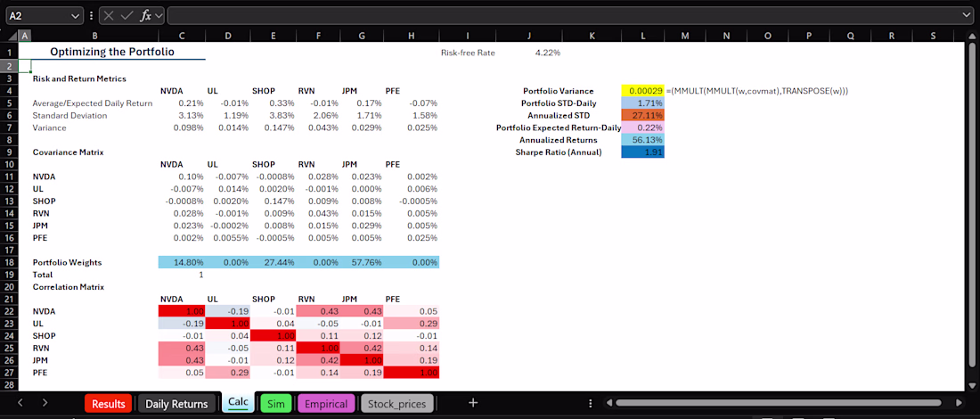Viewport: 980px width, 419px height.
Task: Open the Name Box dropdown arrow
Action: pyautogui.click(x=77, y=16)
